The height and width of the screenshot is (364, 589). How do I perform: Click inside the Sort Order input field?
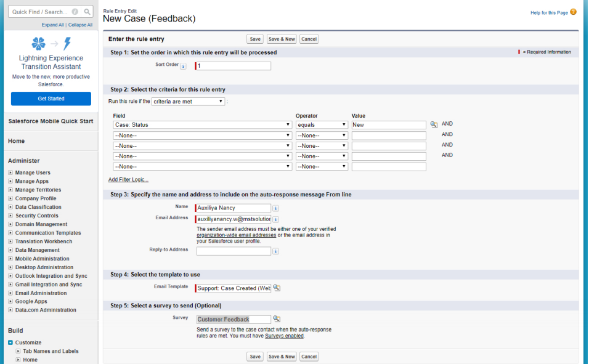pos(232,65)
